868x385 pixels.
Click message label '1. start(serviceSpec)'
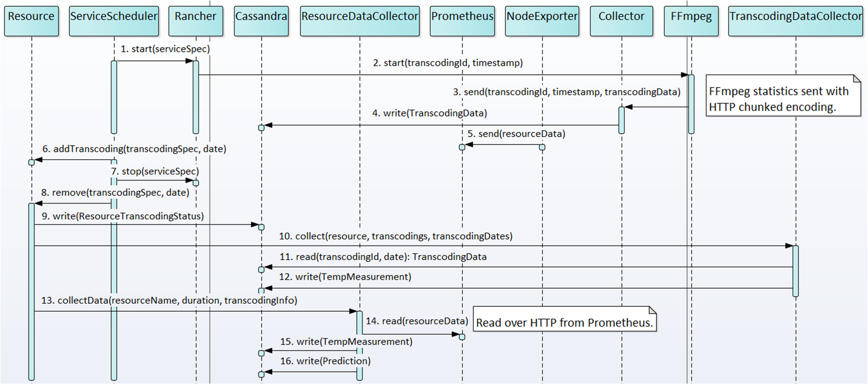point(165,49)
